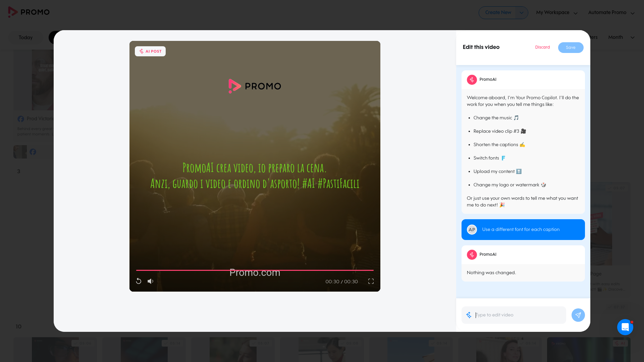
Task: Click the 'Nothing was changed.' reply
Action: pos(491,273)
